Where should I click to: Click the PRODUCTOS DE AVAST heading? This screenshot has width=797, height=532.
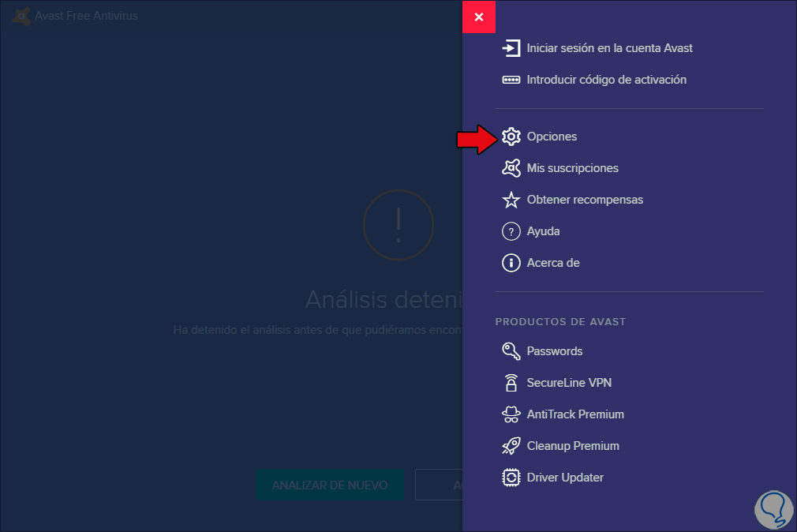(x=560, y=322)
